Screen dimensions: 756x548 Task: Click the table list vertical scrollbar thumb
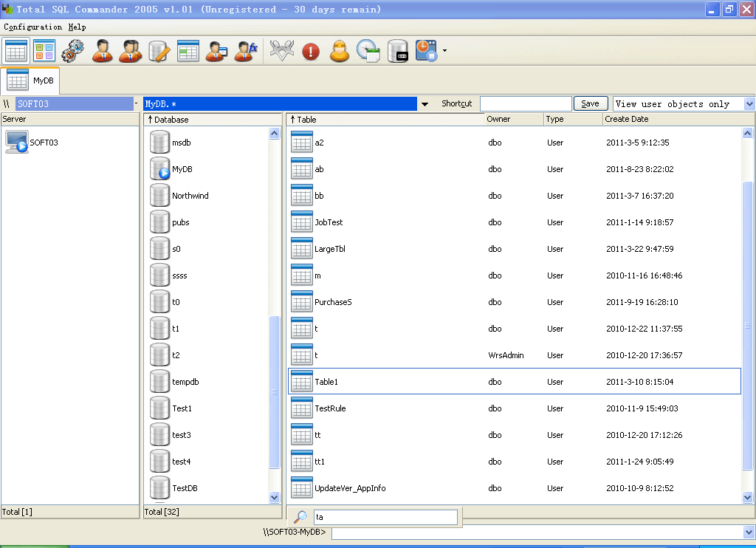click(747, 326)
